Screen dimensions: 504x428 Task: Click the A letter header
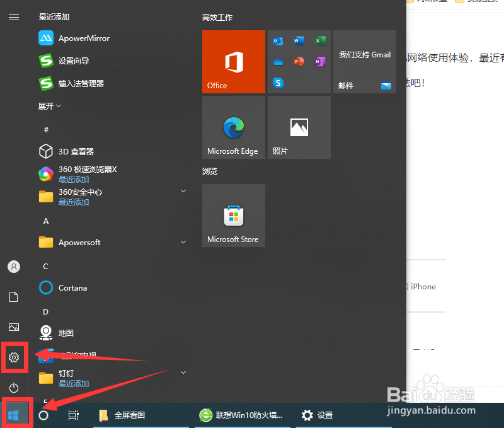pyautogui.click(x=46, y=221)
